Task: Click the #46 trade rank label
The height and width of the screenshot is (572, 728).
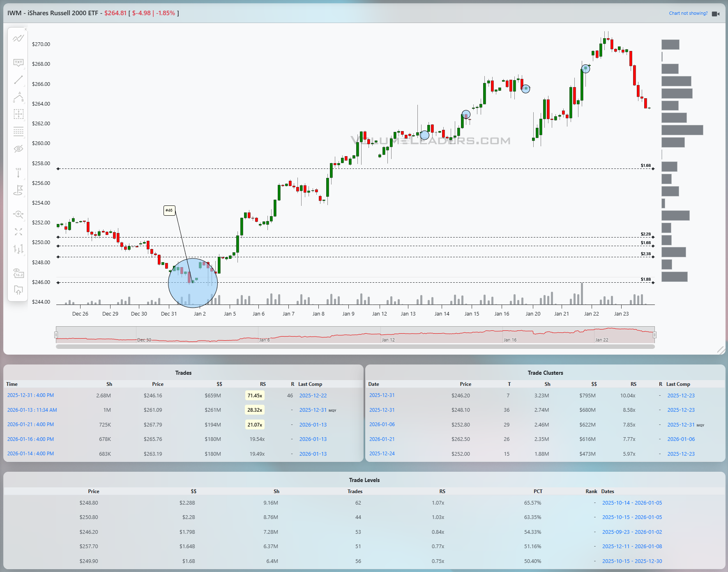Action: (x=169, y=210)
